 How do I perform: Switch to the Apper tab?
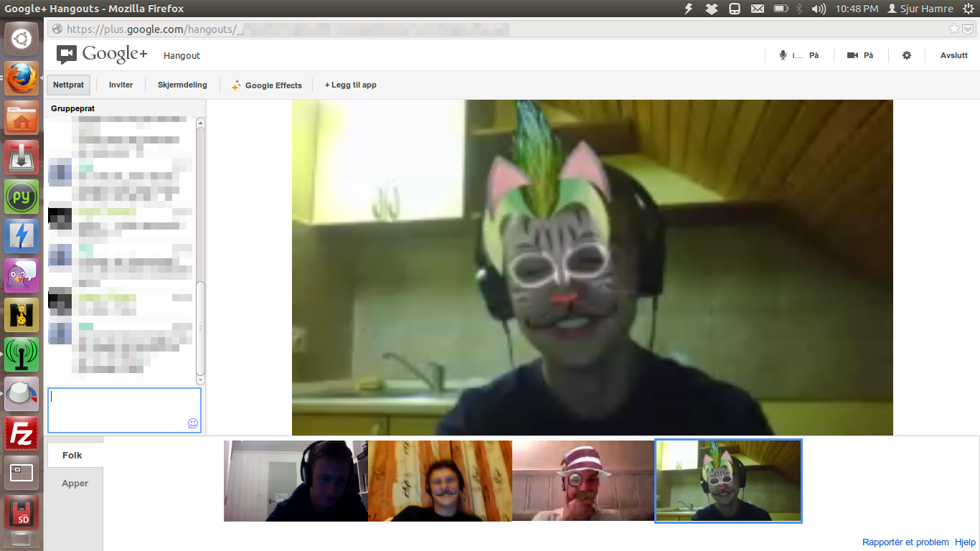(x=75, y=483)
